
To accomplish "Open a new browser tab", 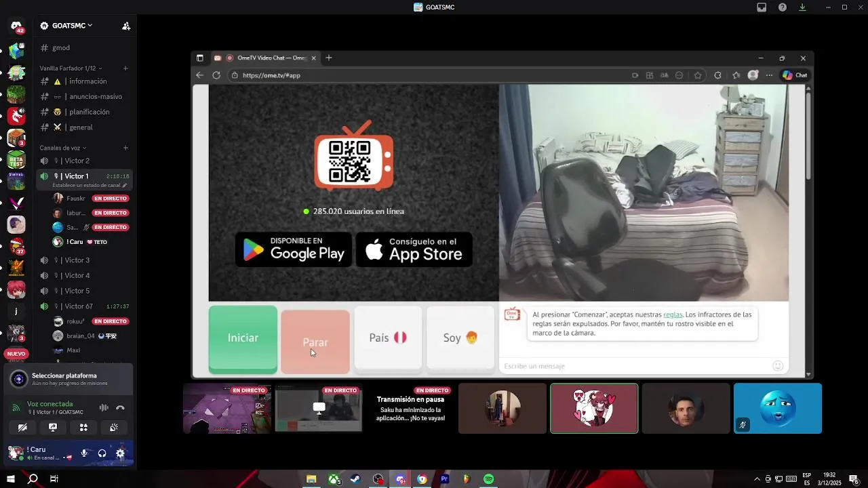I will click(x=329, y=58).
